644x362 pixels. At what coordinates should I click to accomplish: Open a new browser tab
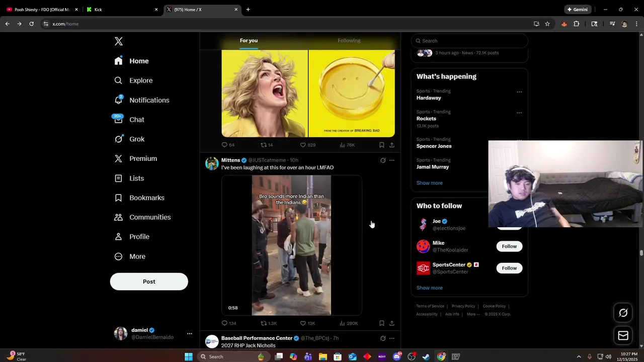tap(248, 9)
